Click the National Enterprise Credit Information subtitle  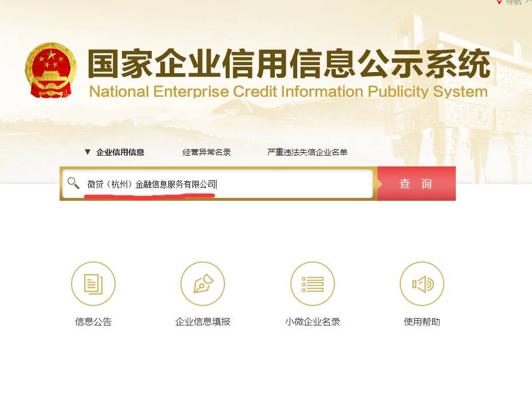289,92
